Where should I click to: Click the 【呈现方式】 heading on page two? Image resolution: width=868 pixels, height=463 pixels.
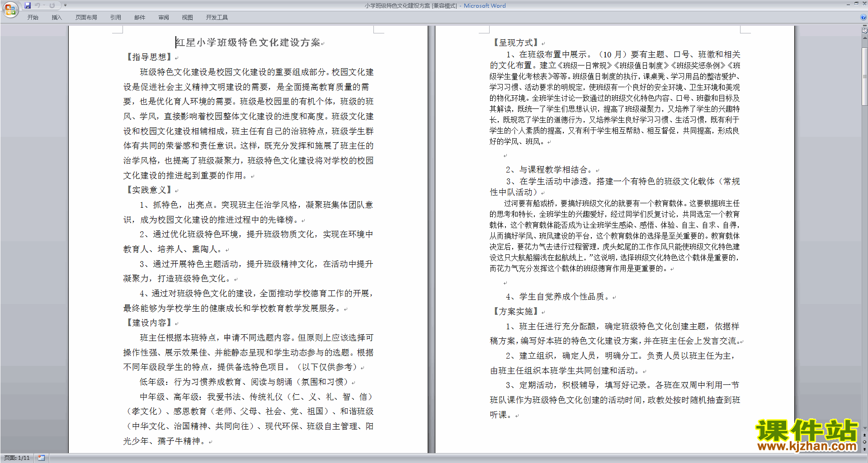515,42
